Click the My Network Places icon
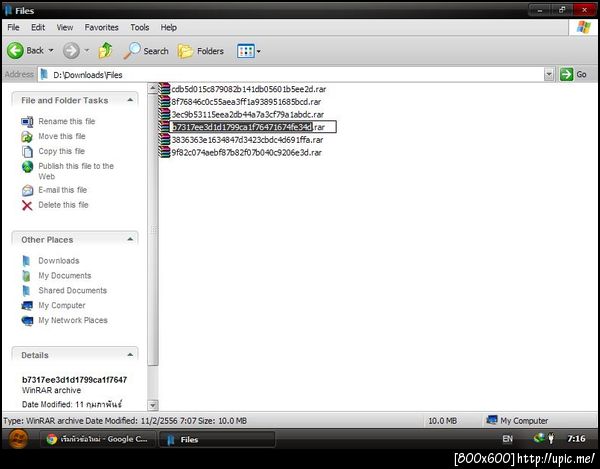 [x=27, y=321]
